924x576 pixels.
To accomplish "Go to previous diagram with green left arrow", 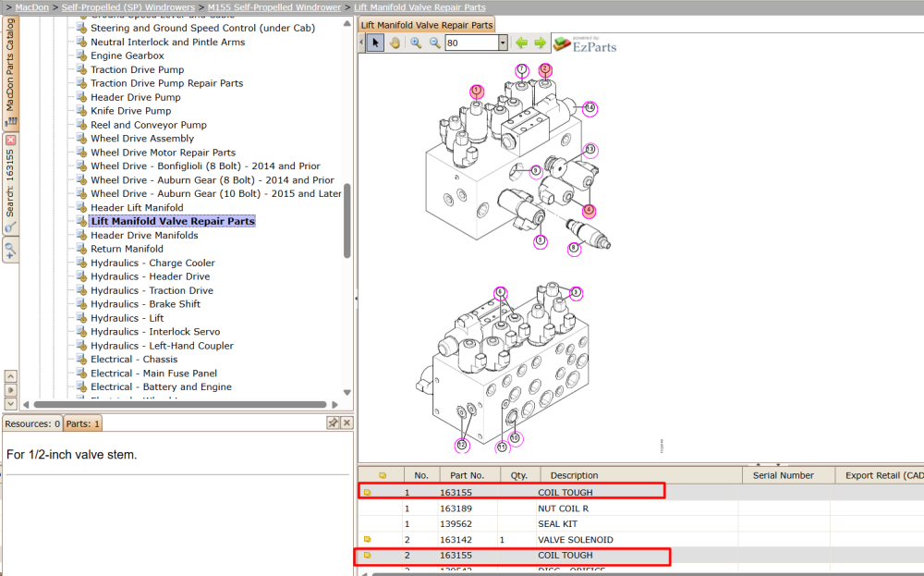I will click(521, 43).
